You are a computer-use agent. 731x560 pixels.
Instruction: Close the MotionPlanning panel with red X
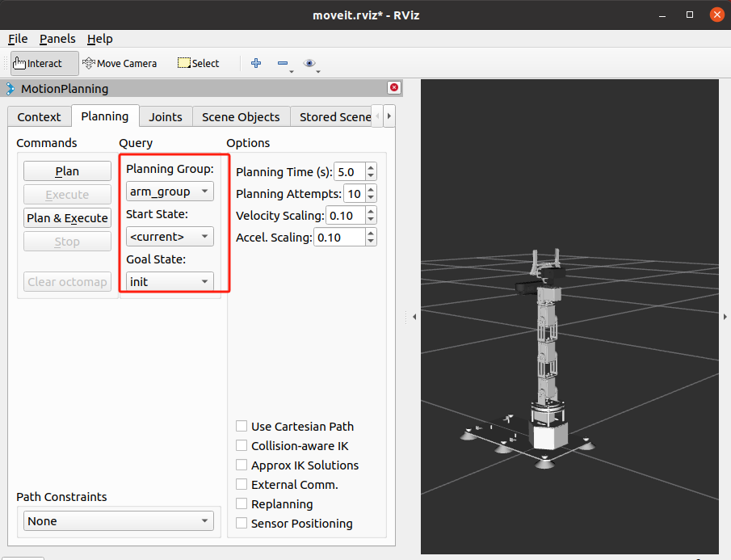click(394, 87)
